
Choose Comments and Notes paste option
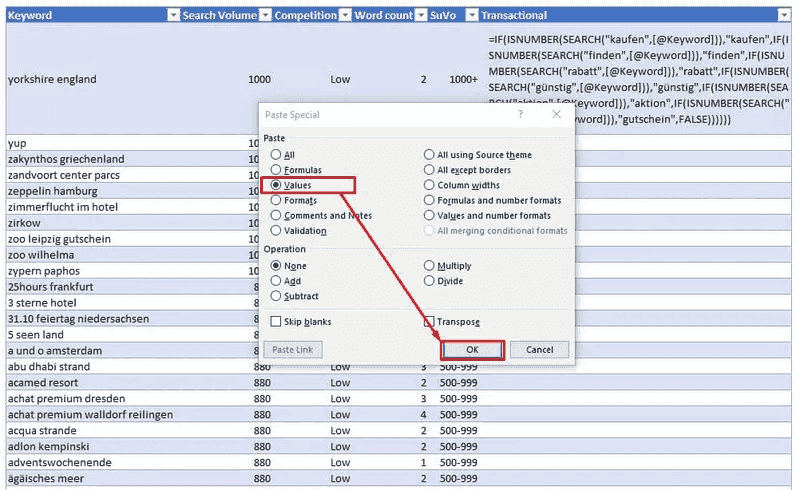pos(276,215)
